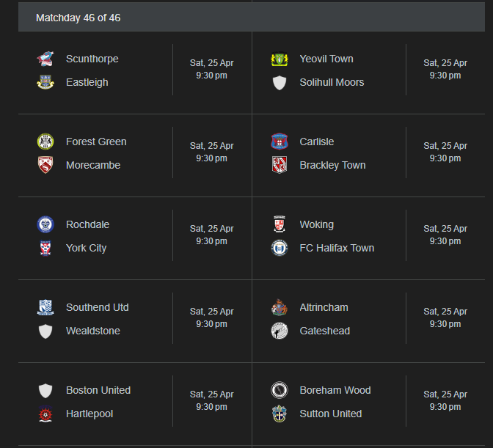Click the Eastleigh club crest
Image resolution: width=493 pixels, height=448 pixels.
(45, 82)
